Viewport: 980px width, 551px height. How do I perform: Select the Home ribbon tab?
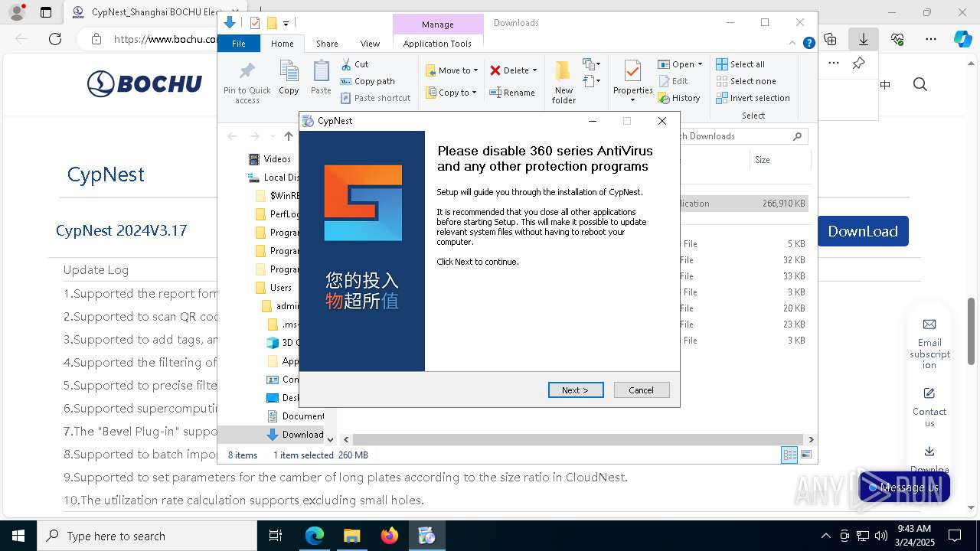282,44
